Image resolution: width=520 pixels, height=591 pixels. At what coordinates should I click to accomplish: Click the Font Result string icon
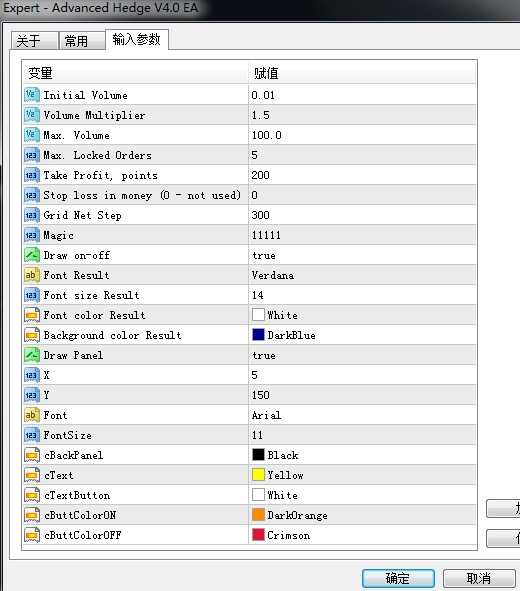pos(32,275)
